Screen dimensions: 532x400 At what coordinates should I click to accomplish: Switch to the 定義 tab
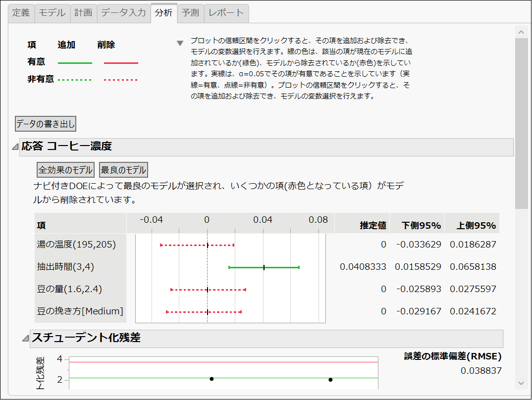(20, 13)
